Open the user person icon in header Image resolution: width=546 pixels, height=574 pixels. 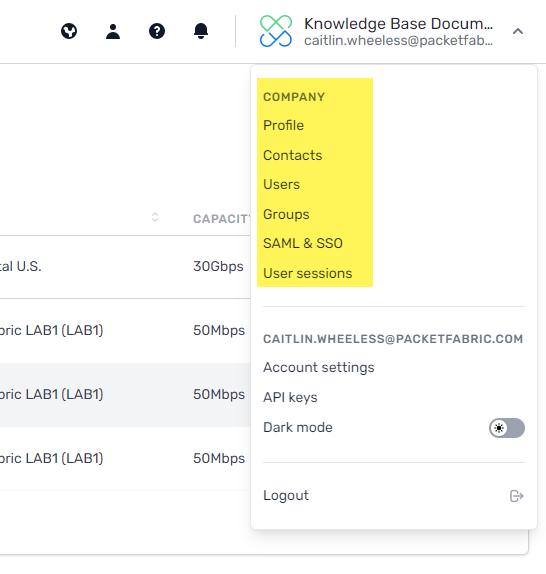pyautogui.click(x=113, y=31)
